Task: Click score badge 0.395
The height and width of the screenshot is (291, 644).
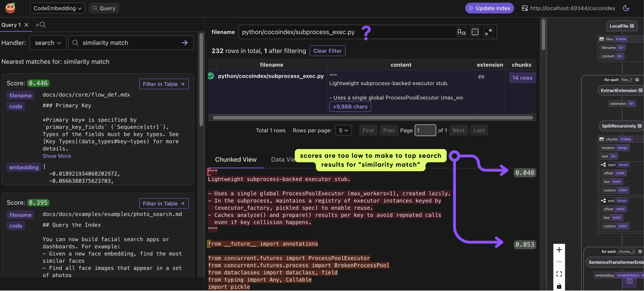Action: (38, 203)
